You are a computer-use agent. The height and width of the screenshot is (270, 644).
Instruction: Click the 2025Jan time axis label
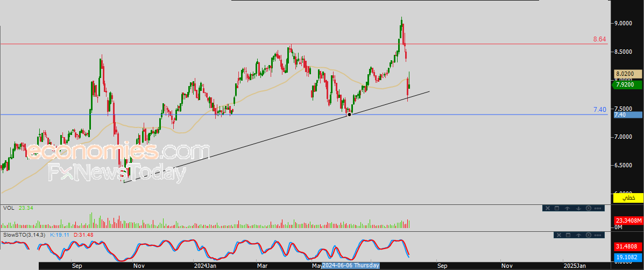tap(575, 266)
